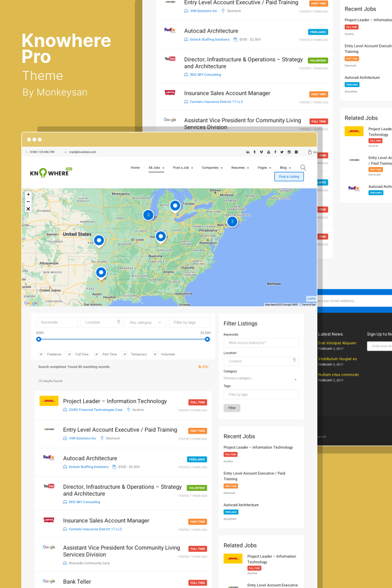Click the mail@knowhere.com email link
Screen dimensions: 392x588
83,152
